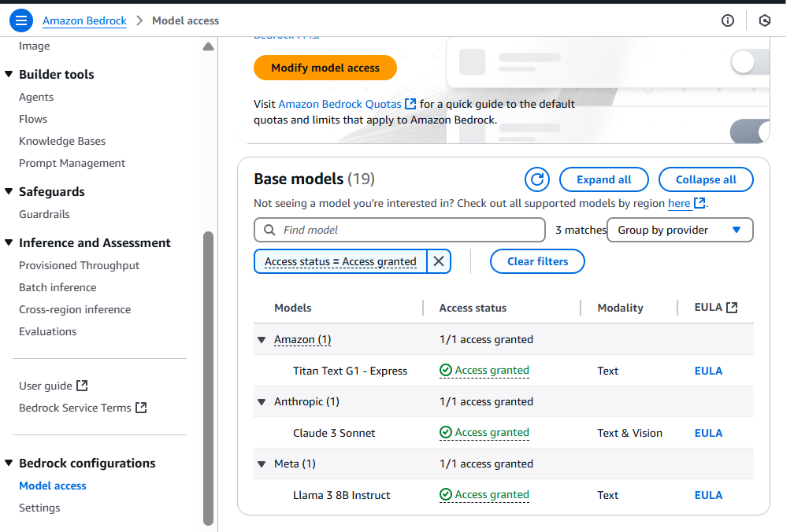Screen dimensions: 794x532
Task: Click the green check icon for Llama 3 8B
Action: click(446, 494)
